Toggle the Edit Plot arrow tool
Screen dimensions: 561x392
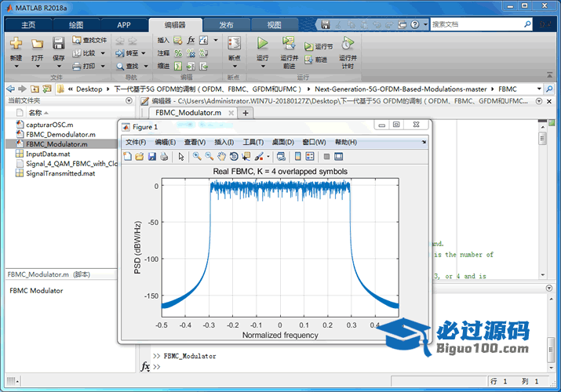click(x=181, y=157)
